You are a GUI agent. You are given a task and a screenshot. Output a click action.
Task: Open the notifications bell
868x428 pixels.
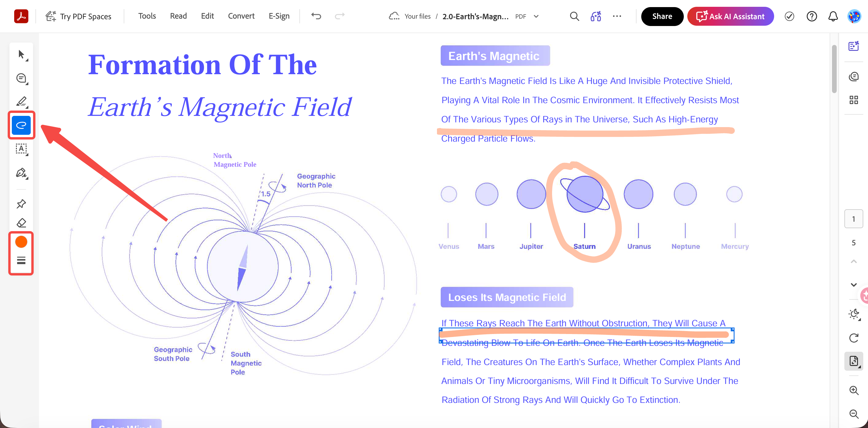833,16
